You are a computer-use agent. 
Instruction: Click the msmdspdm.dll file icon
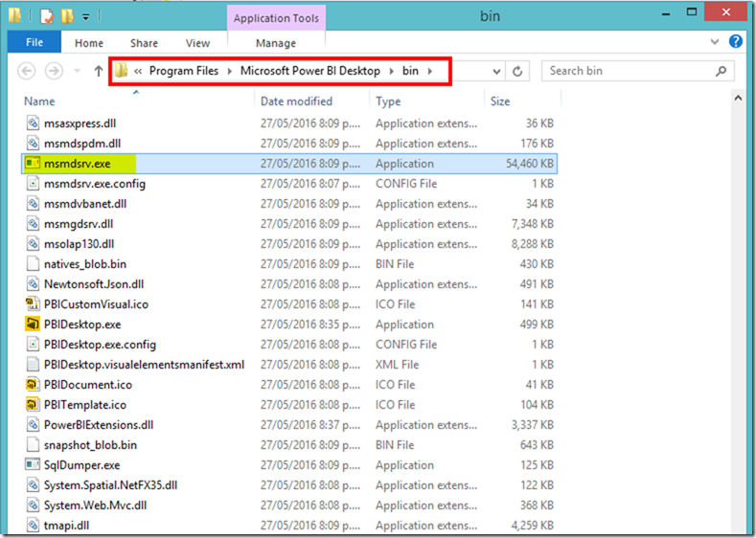pos(33,144)
